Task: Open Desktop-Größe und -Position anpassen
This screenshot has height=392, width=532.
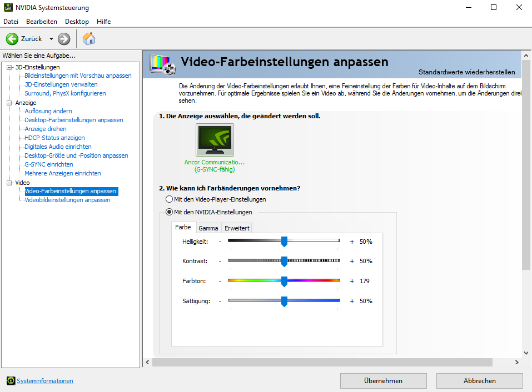Action: [76, 155]
